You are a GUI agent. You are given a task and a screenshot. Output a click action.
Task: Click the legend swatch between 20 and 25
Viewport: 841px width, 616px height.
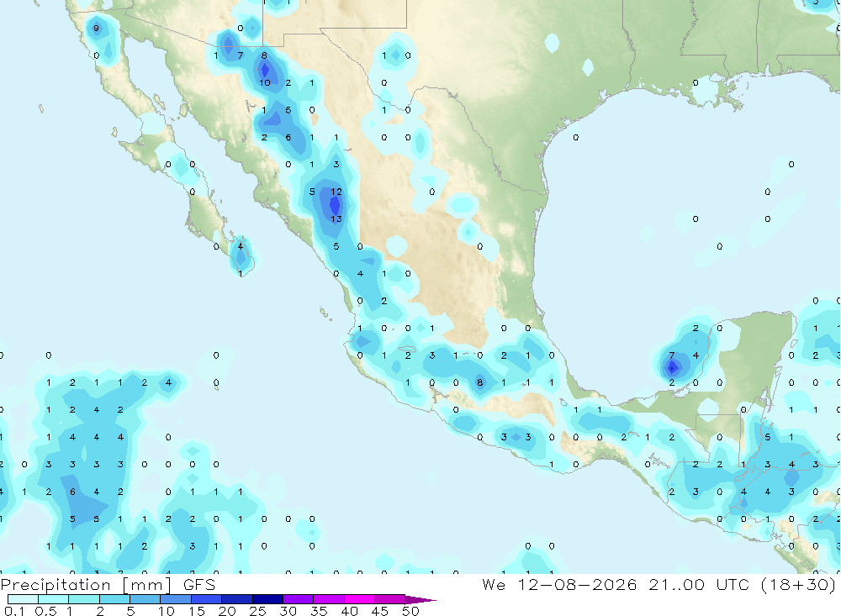click(x=237, y=599)
